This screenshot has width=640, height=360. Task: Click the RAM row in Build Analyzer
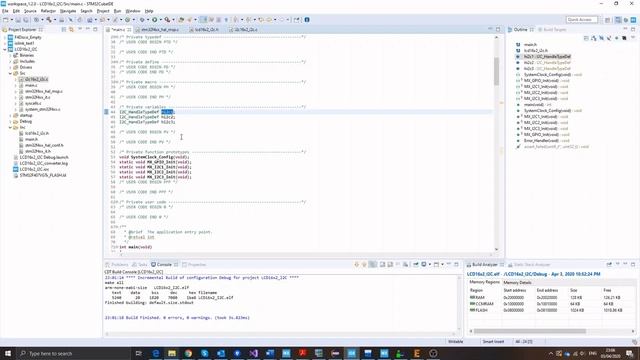pyautogui.click(x=551, y=298)
